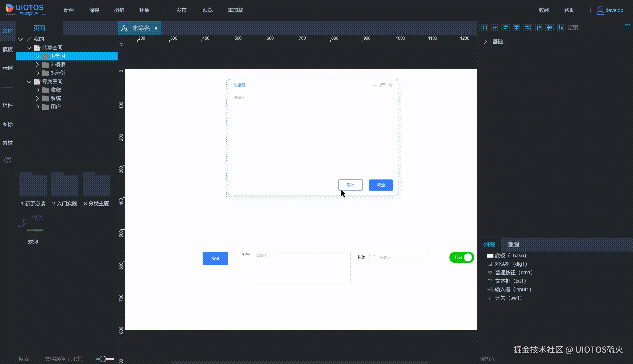The image size is (633, 364).
Task: Click distribute horizontally alignment icon
Action: coord(484,28)
